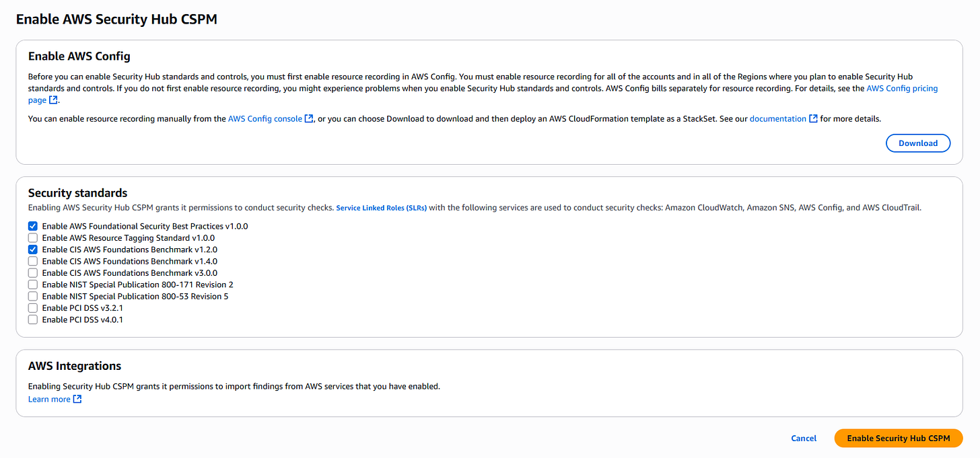Click the Enable AWS Config heading
The image size is (980, 458).
(79, 56)
